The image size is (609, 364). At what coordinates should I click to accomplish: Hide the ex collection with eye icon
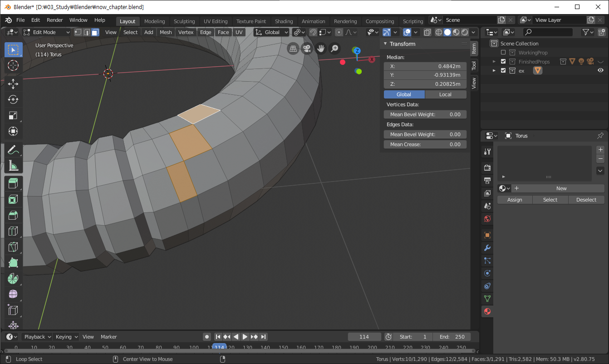point(600,70)
